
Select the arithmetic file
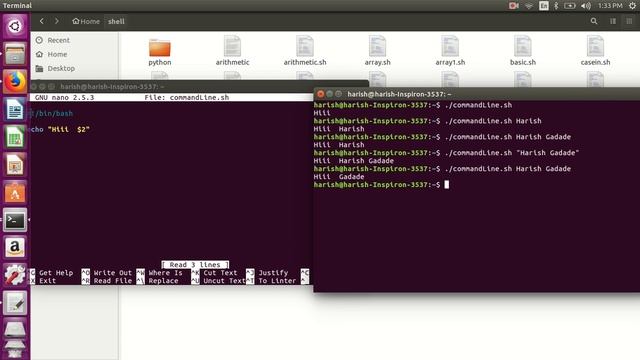232,51
